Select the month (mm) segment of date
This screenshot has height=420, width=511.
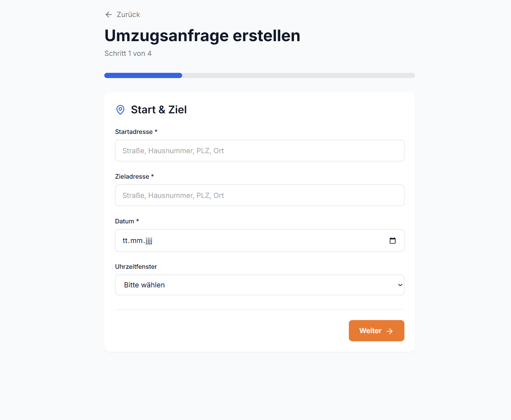tap(136, 241)
